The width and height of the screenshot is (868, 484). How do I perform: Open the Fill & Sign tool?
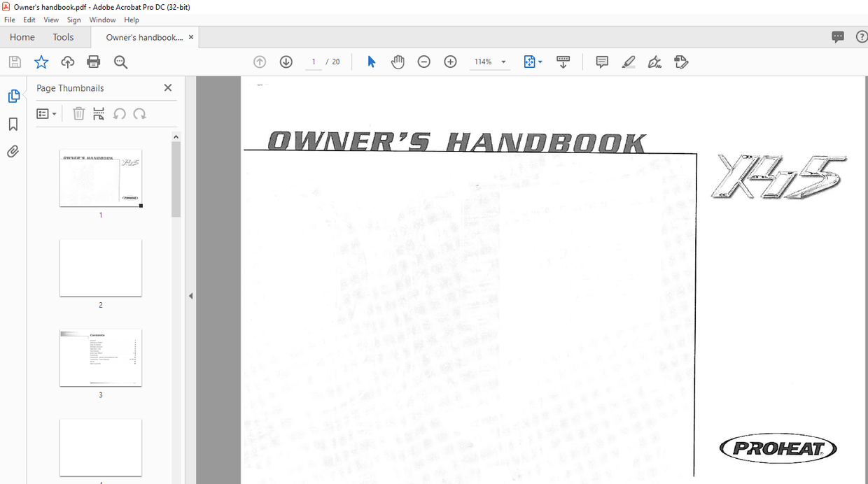681,62
